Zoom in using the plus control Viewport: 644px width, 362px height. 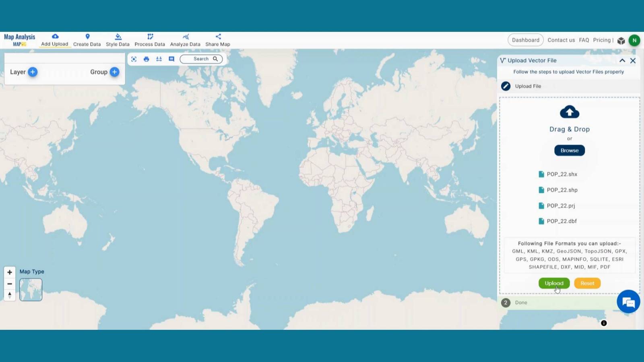click(x=10, y=272)
